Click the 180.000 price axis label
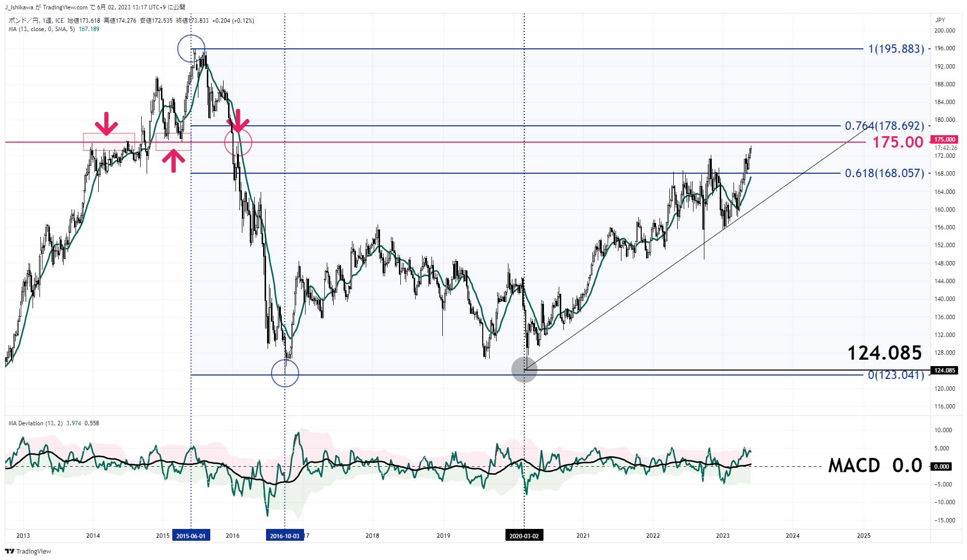 [945, 120]
